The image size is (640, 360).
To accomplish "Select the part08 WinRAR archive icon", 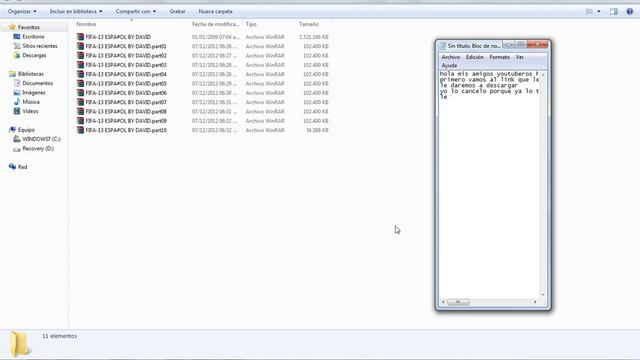I will [x=80, y=111].
